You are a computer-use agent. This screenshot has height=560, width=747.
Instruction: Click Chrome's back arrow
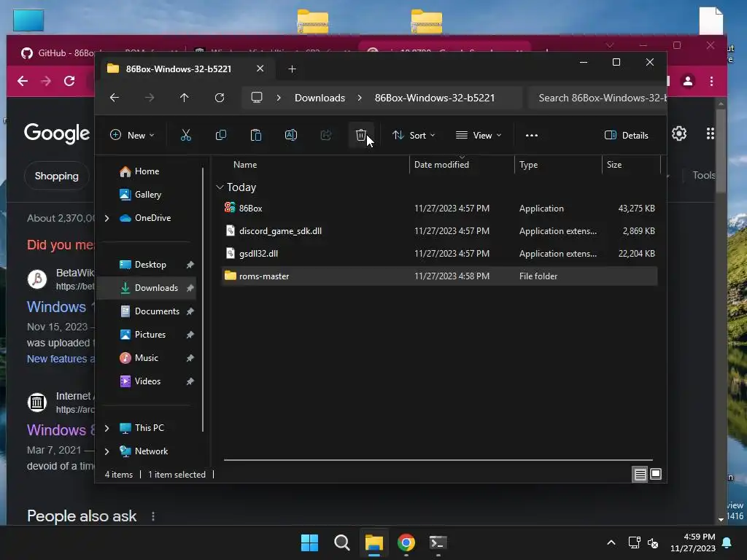pos(23,81)
